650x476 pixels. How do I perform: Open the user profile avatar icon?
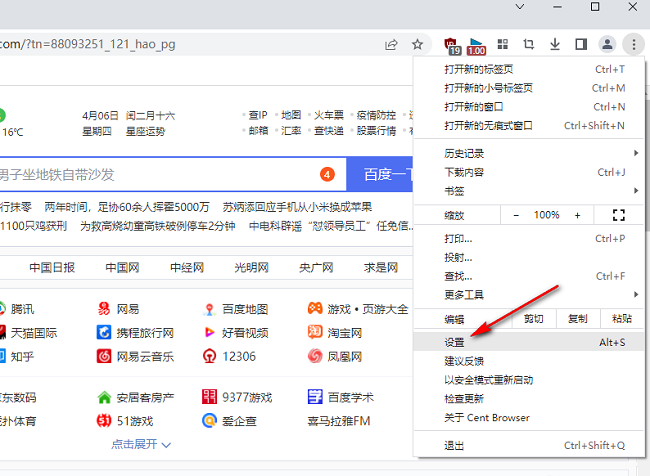click(607, 45)
